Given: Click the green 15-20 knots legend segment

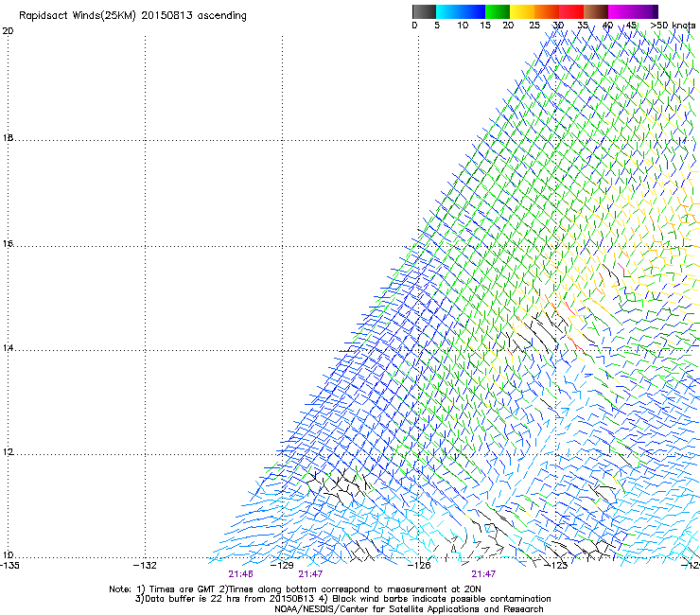Looking at the screenshot, I should (x=498, y=11).
